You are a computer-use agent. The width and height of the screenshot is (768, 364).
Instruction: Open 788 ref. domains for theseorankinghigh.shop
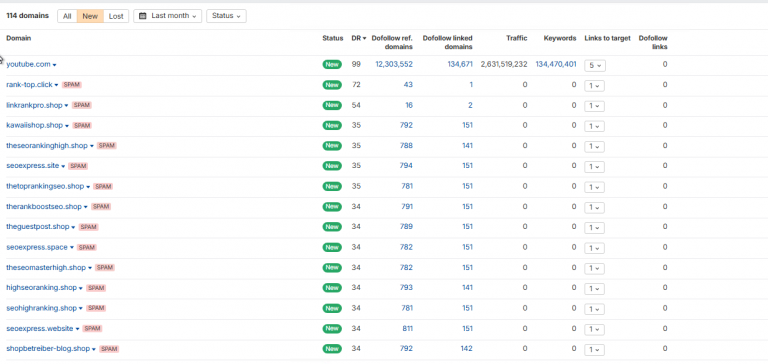(407, 146)
